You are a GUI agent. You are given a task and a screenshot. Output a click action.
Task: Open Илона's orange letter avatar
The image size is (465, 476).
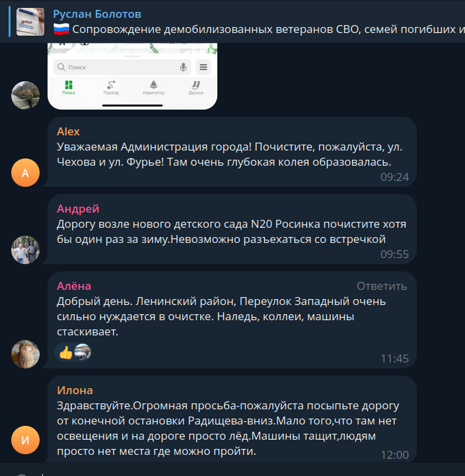pyautogui.click(x=25, y=440)
